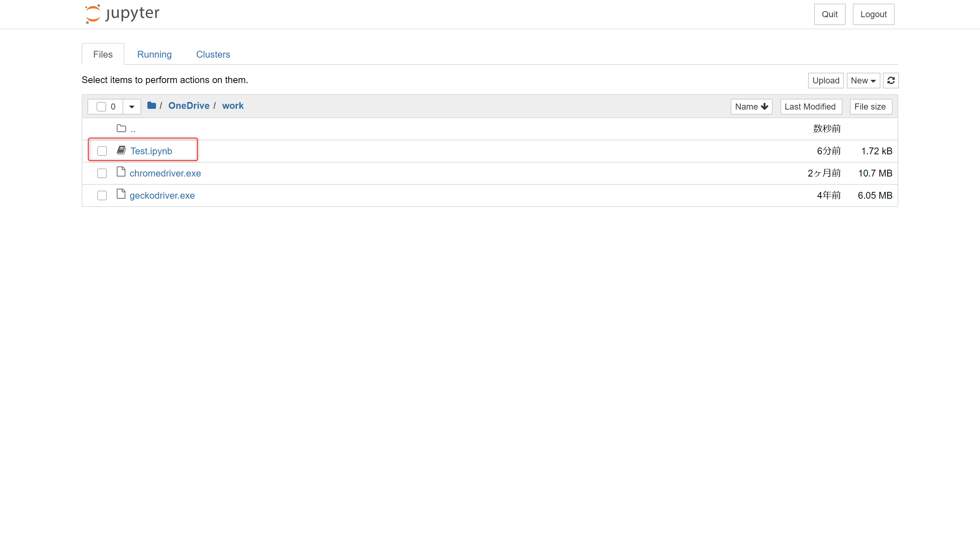The height and width of the screenshot is (551, 980).
Task: Click the '2ヶ月前' modified time
Action: [824, 173]
